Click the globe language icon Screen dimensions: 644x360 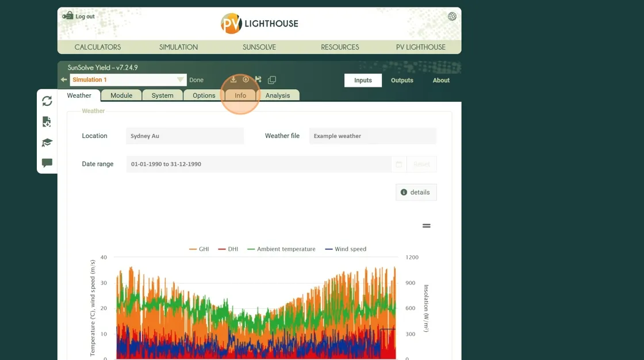pyautogui.click(x=452, y=17)
